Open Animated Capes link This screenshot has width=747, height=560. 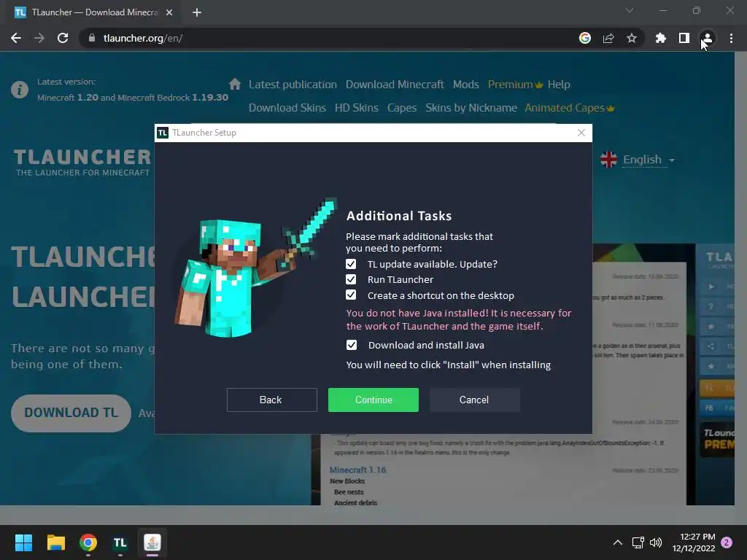click(x=569, y=108)
